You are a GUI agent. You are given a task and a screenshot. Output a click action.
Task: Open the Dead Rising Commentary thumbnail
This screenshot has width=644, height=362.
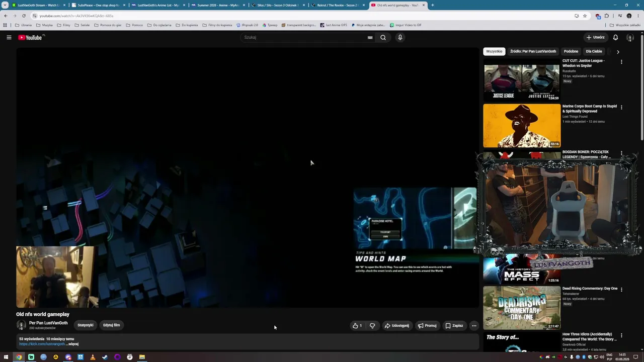coord(522,308)
